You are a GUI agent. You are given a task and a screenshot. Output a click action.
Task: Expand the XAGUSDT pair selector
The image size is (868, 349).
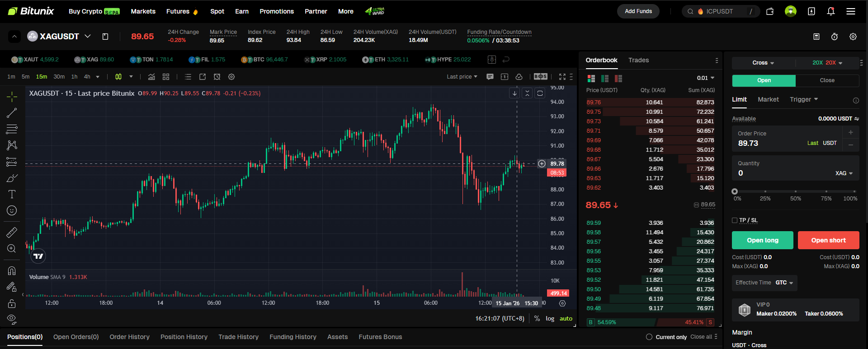[88, 36]
